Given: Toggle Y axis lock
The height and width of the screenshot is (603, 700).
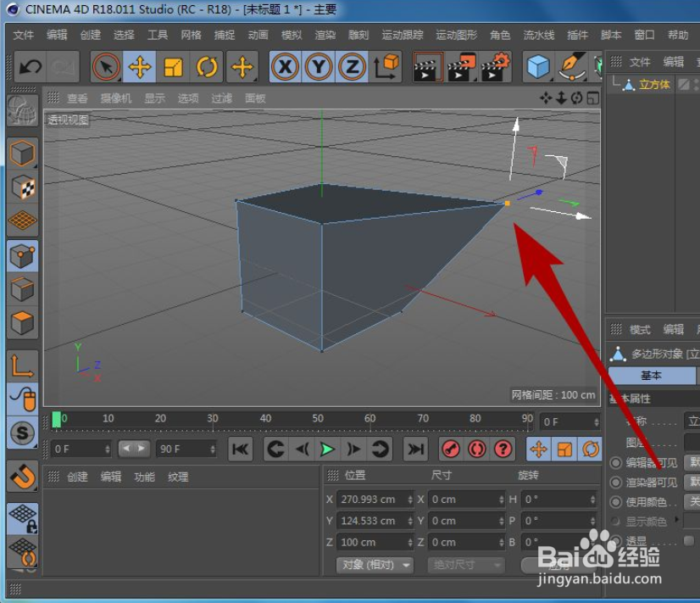Looking at the screenshot, I should pyautogui.click(x=319, y=67).
